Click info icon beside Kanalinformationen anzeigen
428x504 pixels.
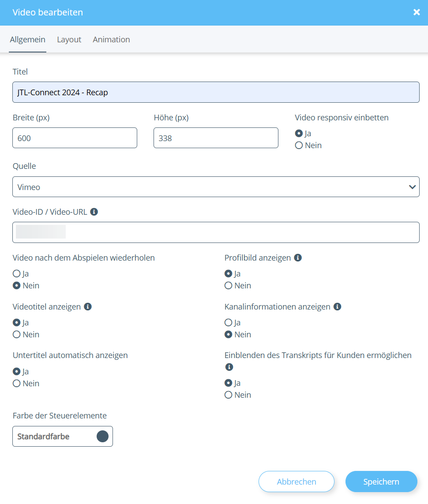point(338,306)
